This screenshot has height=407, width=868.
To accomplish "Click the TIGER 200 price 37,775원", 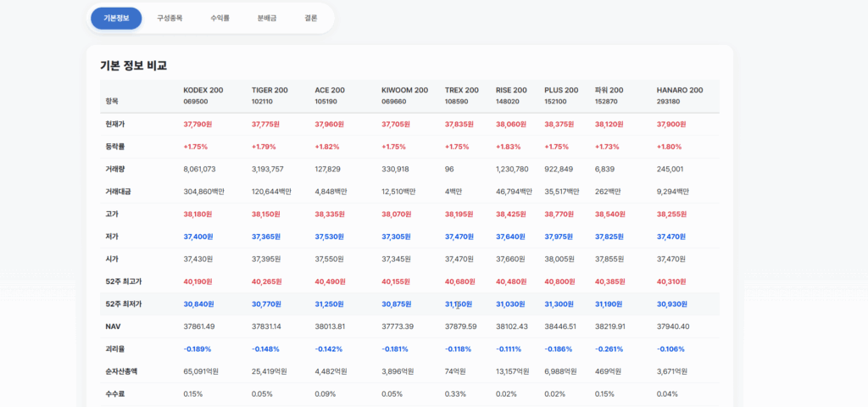I will coord(265,124).
